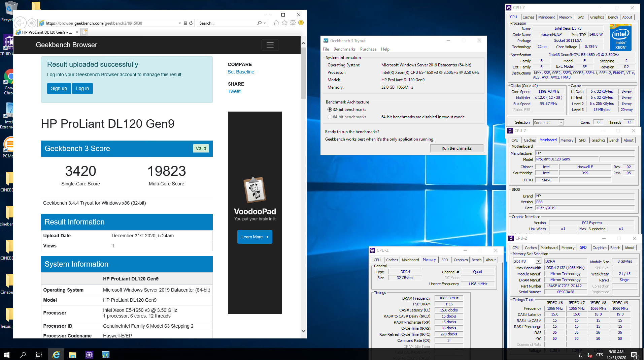This screenshot has width=644, height=360.
Task: Open the browser Home icon
Action: (276, 23)
